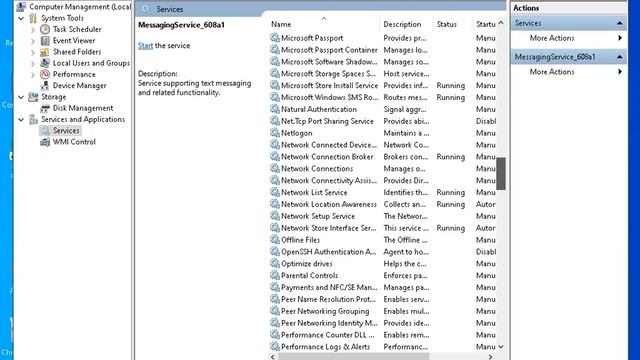Click the Performance icon in the tree
This screenshot has width=640, height=360.
pos(45,74)
